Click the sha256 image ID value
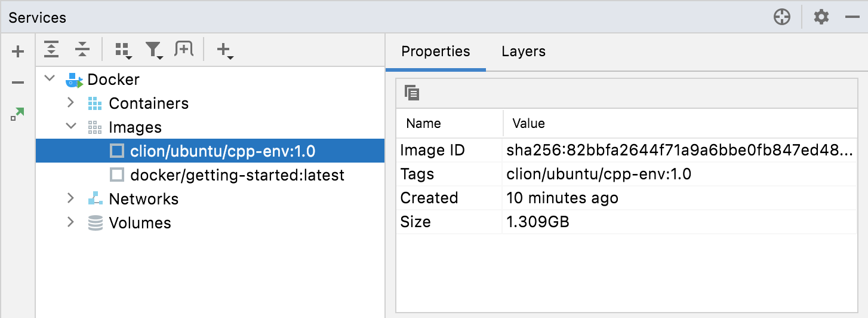The image size is (868, 318). (x=680, y=150)
